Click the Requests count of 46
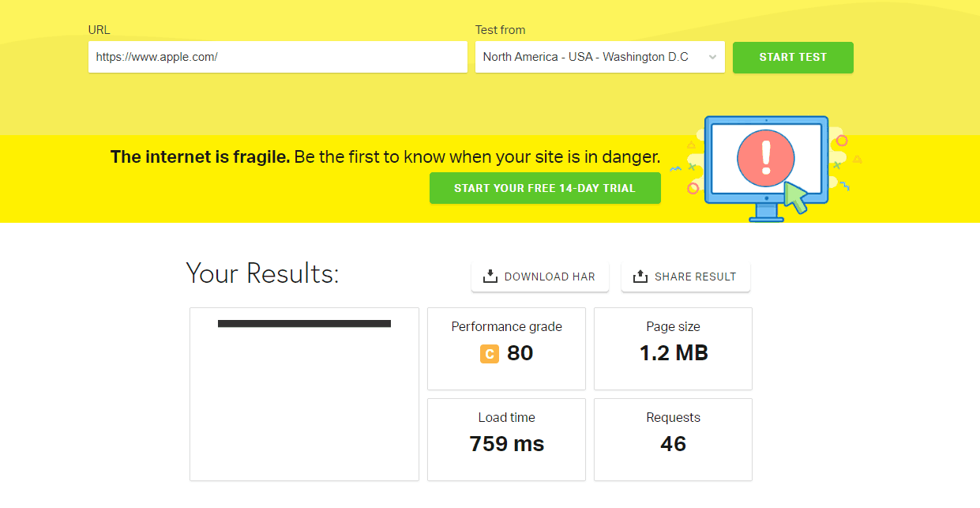Screen dimensions: 980x508 (x=673, y=443)
